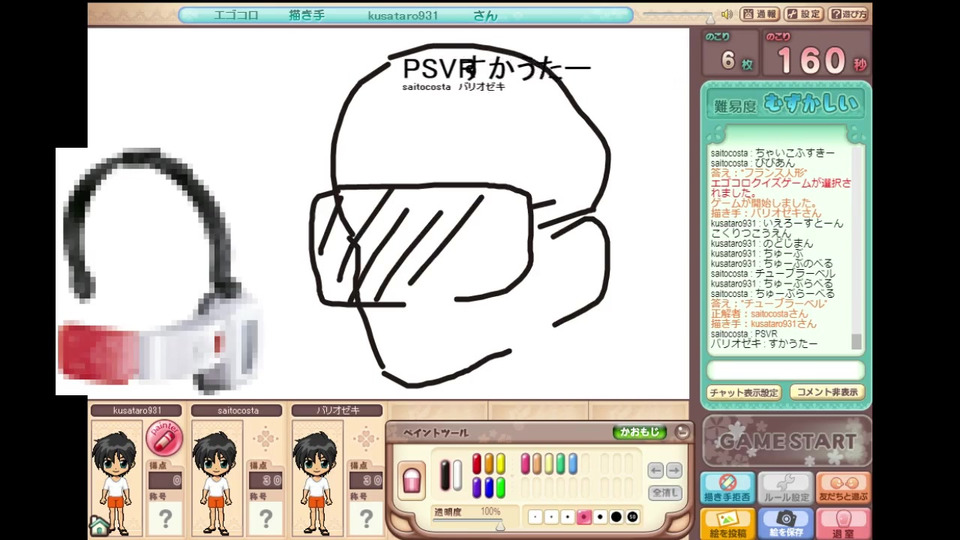Collapse the ペイントツール panel with round button
This screenshot has height=540, width=960.
(681, 432)
